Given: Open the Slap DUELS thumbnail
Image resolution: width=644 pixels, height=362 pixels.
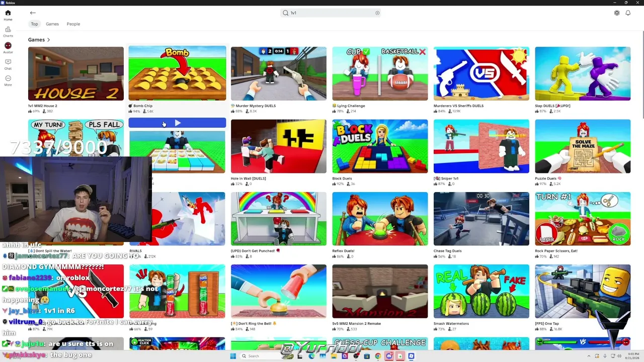Looking at the screenshot, I should (x=583, y=73).
